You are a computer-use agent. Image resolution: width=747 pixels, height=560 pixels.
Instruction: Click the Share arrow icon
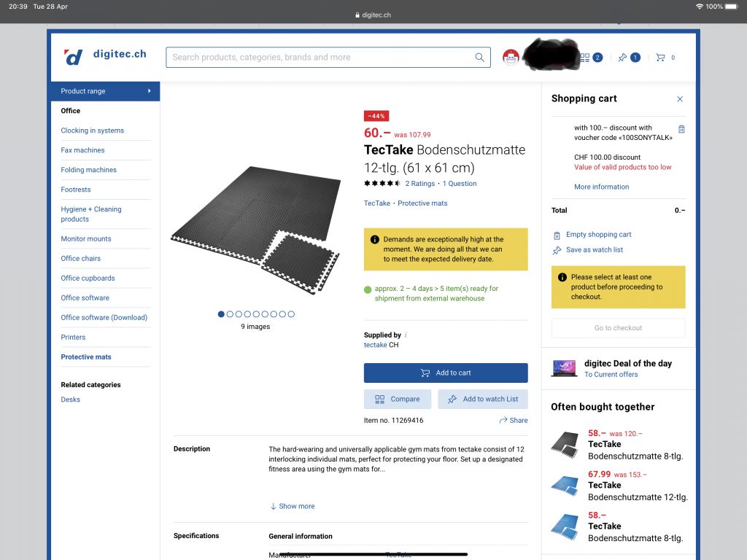pos(503,421)
